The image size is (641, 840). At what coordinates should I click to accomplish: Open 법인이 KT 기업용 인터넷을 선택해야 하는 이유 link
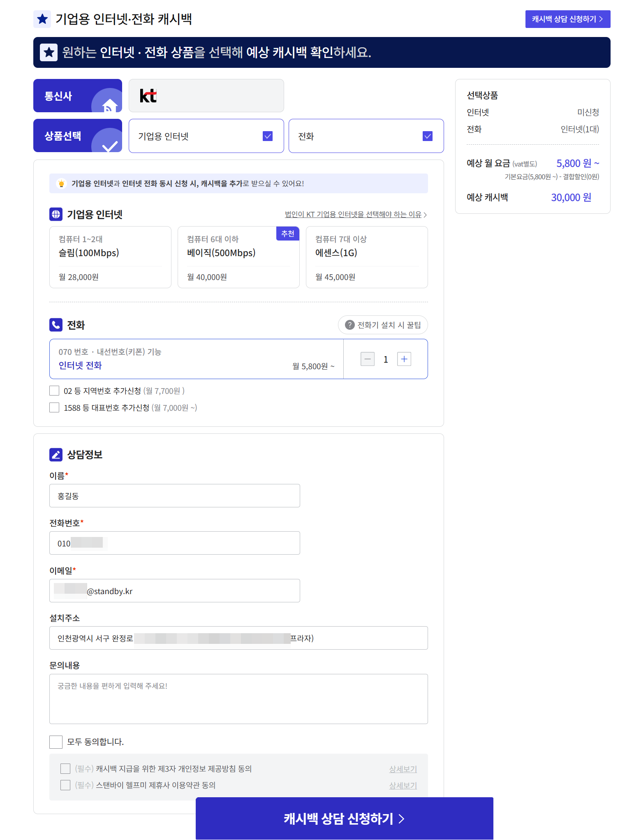pyautogui.click(x=356, y=214)
